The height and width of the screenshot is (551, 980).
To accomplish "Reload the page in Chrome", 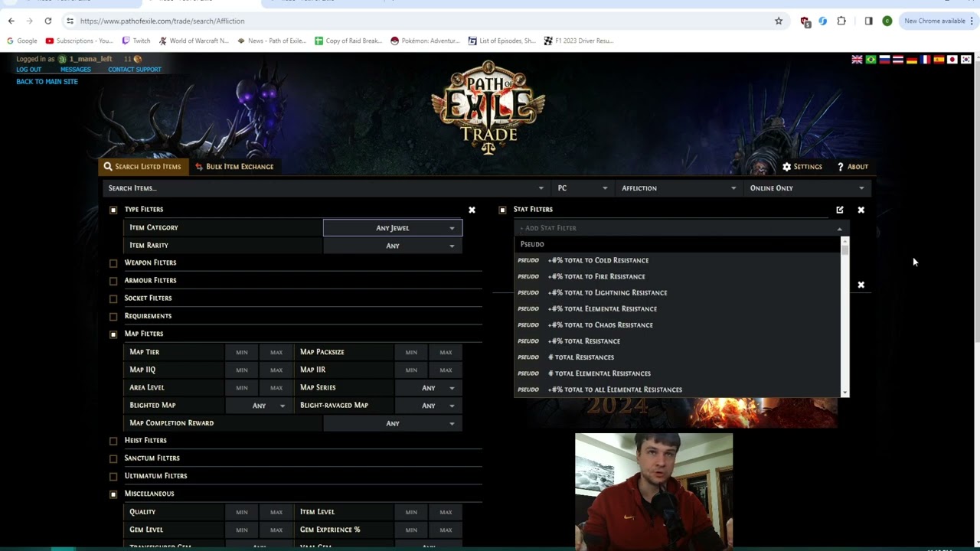I will [x=47, y=21].
